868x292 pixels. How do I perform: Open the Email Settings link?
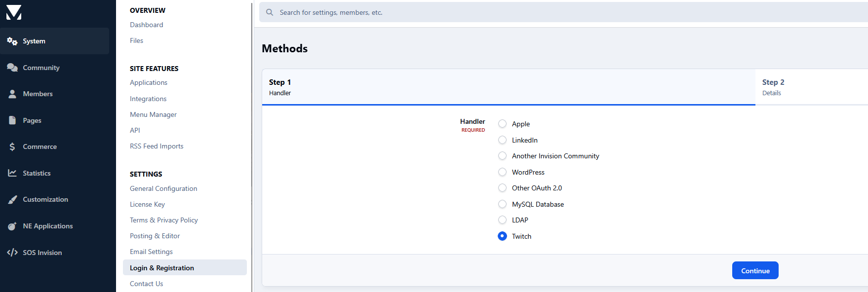pos(151,252)
